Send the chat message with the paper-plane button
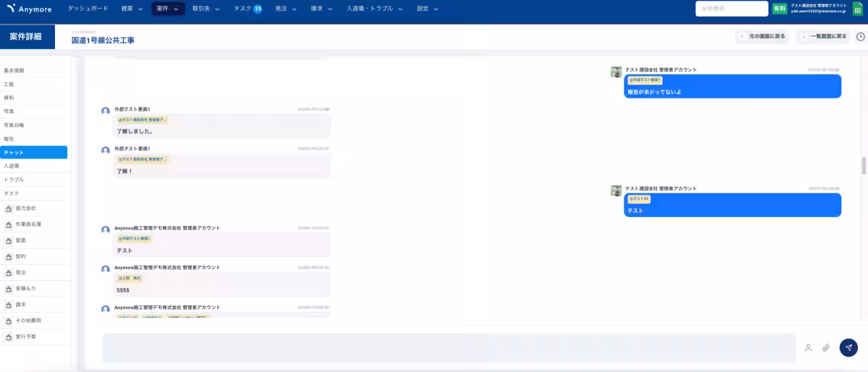This screenshot has height=372, width=868. [848, 347]
